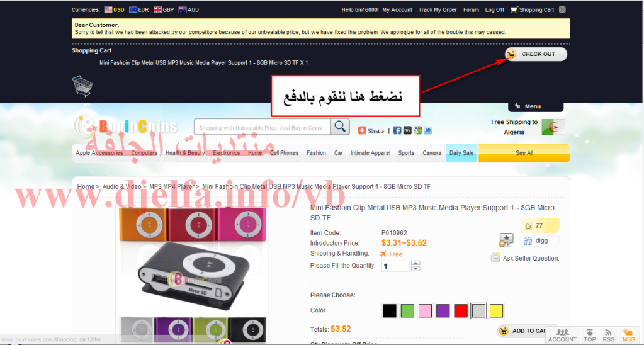Open the Shopping Cart link in header
Screen dimensions: 644x345
click(533, 10)
